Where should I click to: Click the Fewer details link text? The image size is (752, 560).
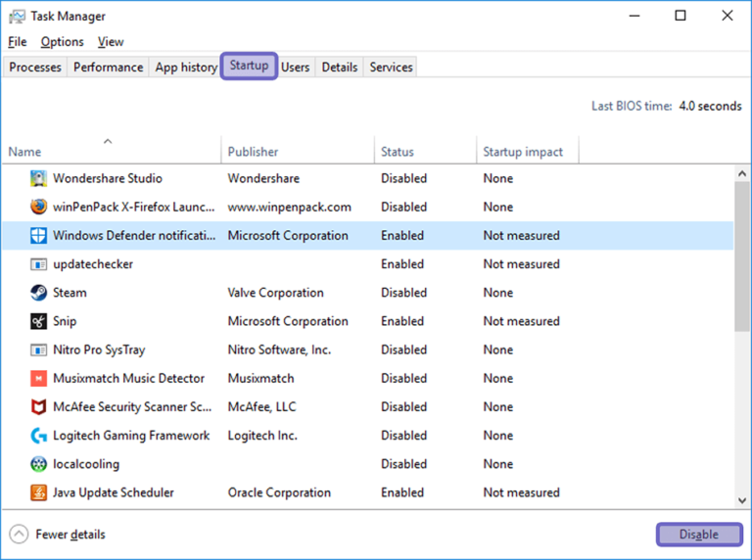[x=70, y=535]
